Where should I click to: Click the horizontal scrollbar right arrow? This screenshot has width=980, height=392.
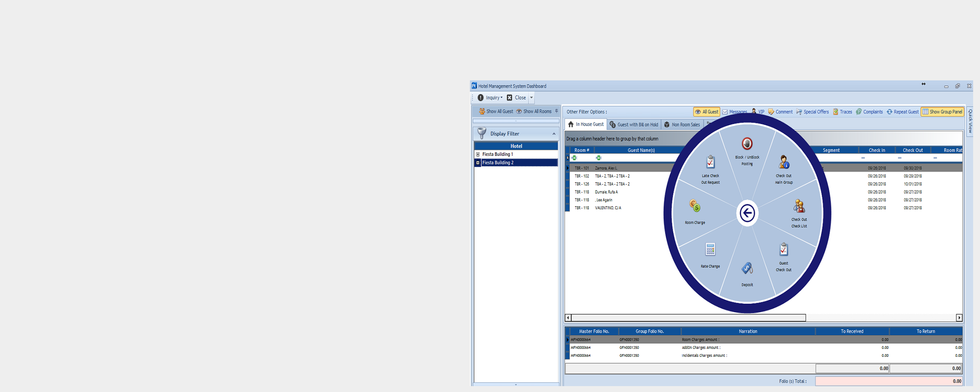pos(959,318)
